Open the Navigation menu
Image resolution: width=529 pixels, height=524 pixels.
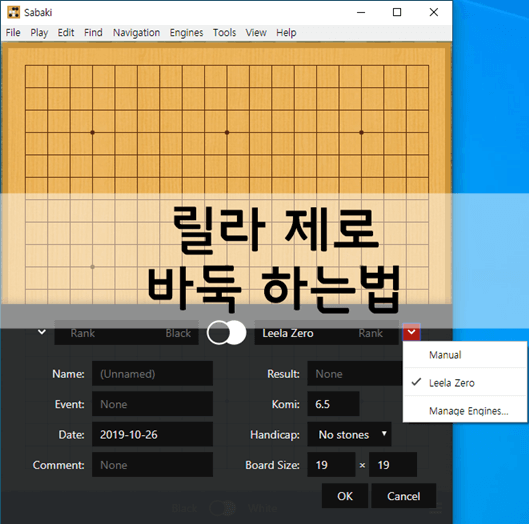click(x=136, y=33)
